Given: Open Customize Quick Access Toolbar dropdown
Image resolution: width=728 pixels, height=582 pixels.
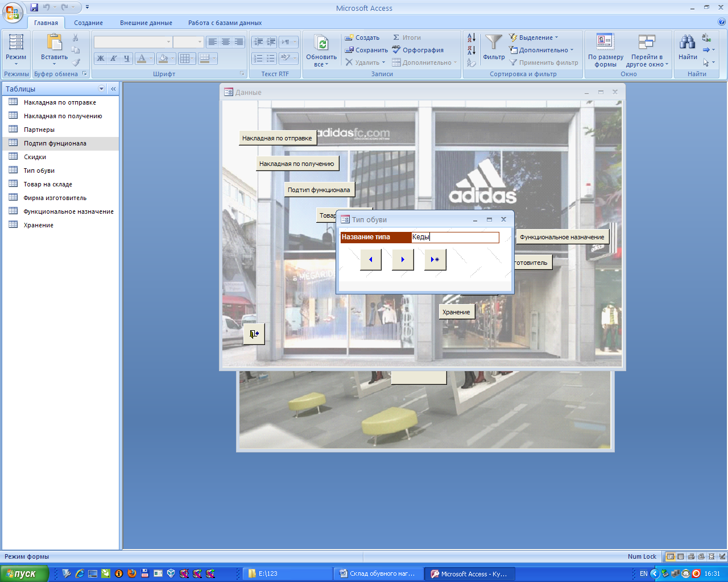Looking at the screenshot, I should (x=87, y=7).
